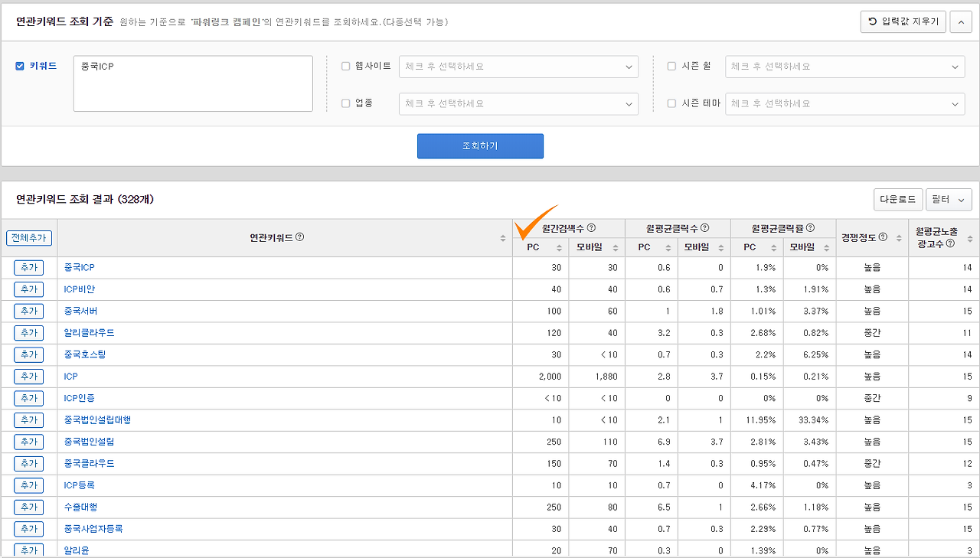Open the 중국클라우드 keyword link
This screenshot has height=558, width=980.
click(x=90, y=463)
